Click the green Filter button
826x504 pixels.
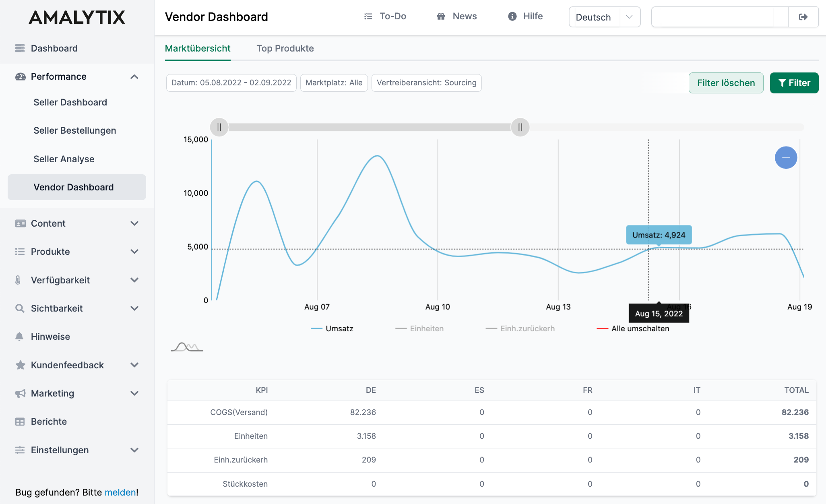(794, 83)
